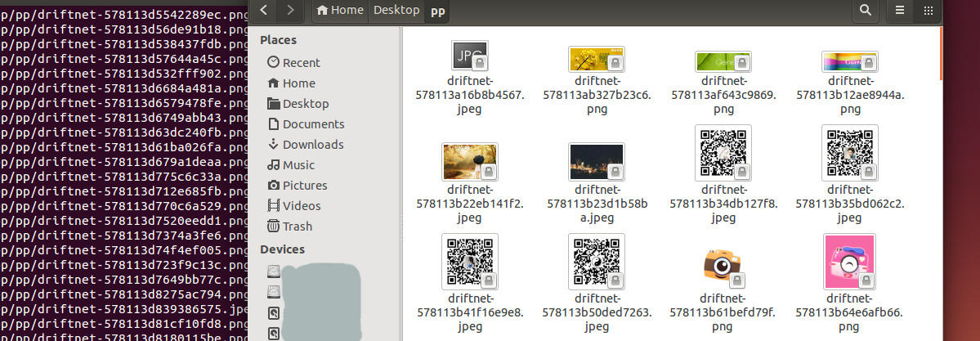The image size is (980, 341).
Task: Open Documents in Places sidebar
Action: pos(306,123)
